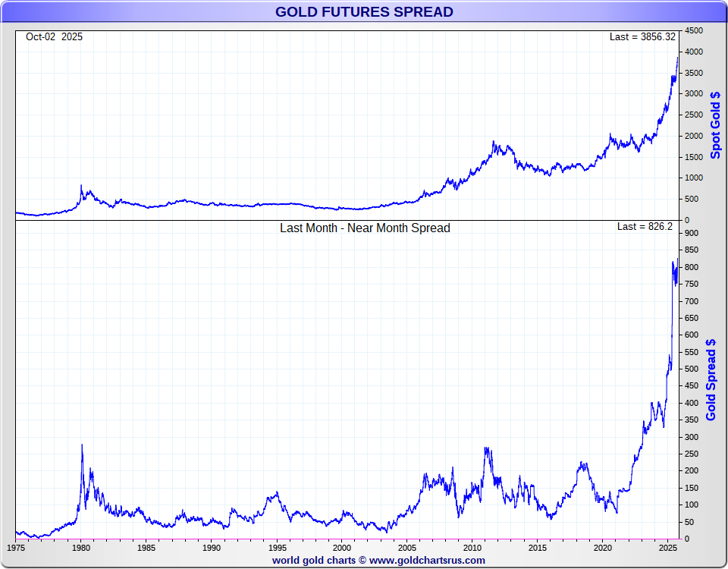Click the GOLD FUTURES SPREAD title

(364, 11)
